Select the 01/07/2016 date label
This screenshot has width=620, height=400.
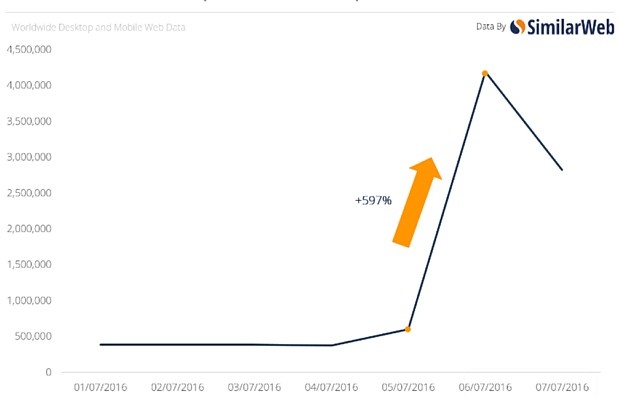tap(100, 386)
